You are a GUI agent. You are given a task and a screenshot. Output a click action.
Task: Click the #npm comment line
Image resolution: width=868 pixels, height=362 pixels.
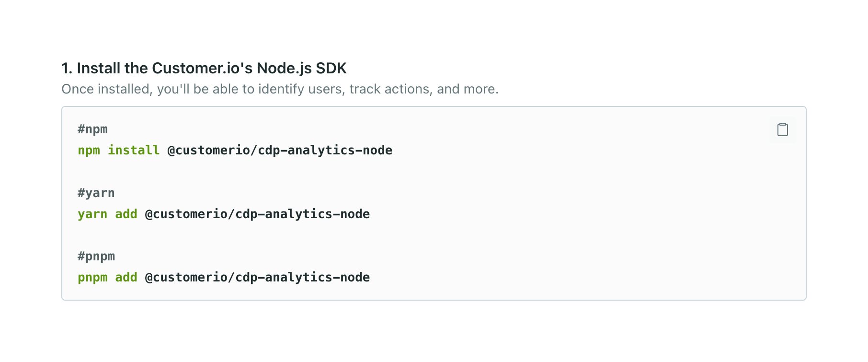[92, 129]
